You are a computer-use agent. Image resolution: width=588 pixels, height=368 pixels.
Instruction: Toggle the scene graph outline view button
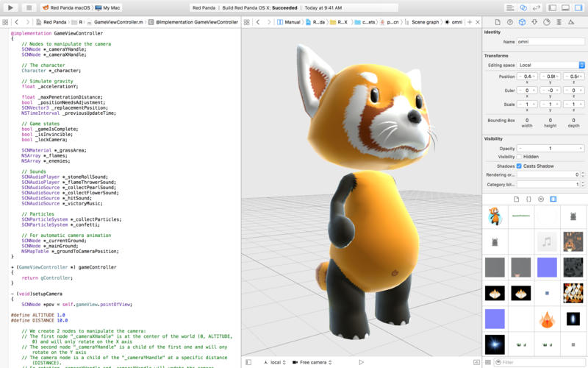pos(248,362)
